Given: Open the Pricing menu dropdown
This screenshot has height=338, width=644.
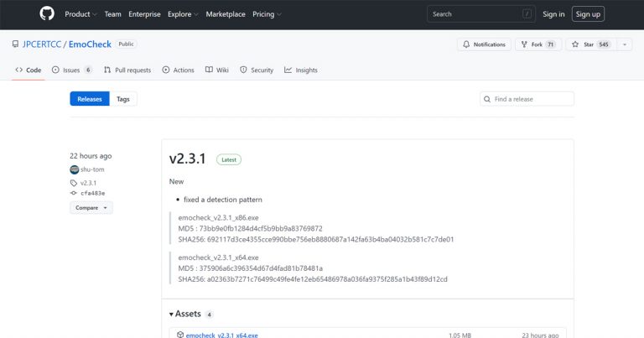Looking at the screenshot, I should (x=267, y=14).
